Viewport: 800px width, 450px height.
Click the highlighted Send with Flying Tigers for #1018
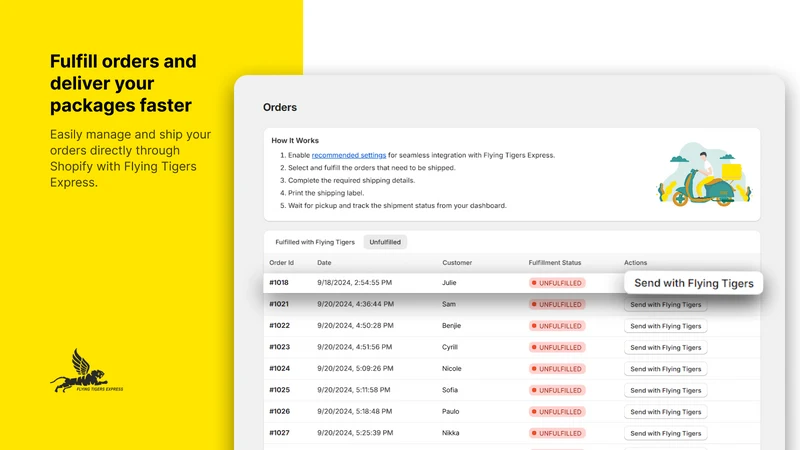point(693,283)
